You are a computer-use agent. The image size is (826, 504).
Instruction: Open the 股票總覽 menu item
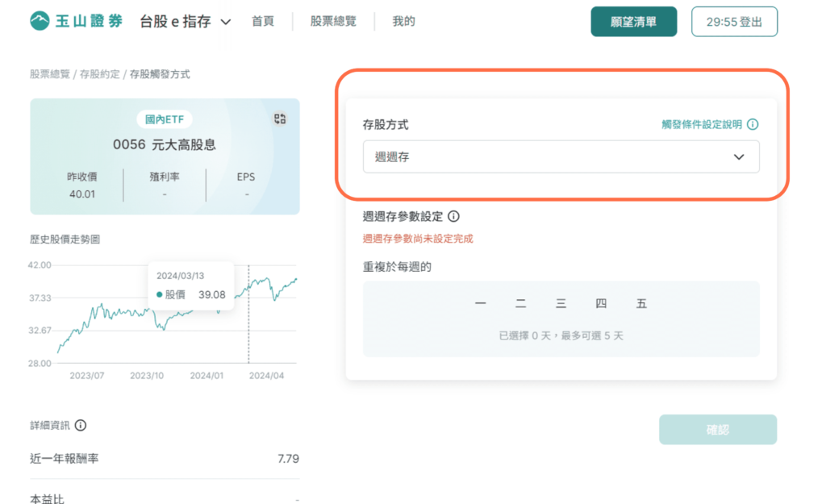coord(333,22)
